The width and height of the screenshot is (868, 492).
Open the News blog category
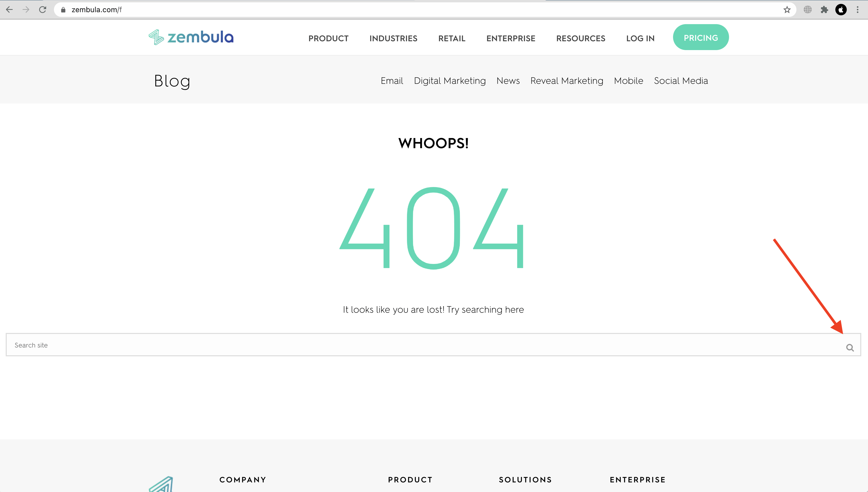tap(508, 81)
